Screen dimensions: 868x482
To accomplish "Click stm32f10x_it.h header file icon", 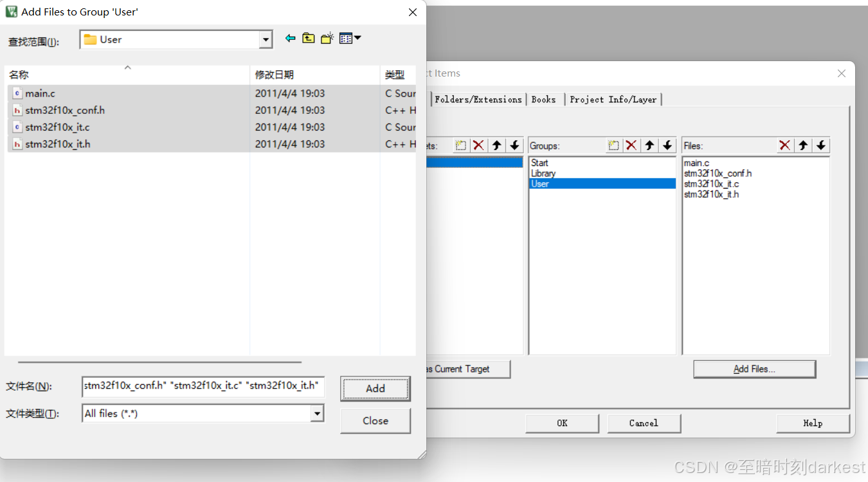I will tap(17, 144).
